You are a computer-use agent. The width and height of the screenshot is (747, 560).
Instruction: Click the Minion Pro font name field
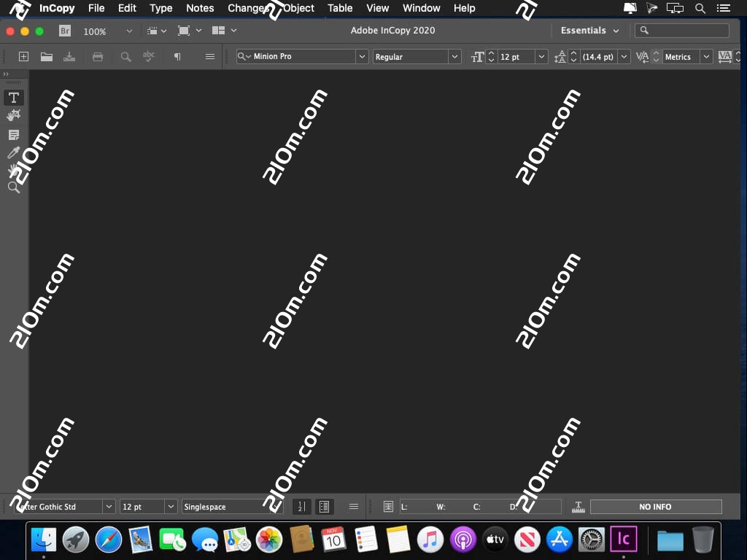(303, 57)
